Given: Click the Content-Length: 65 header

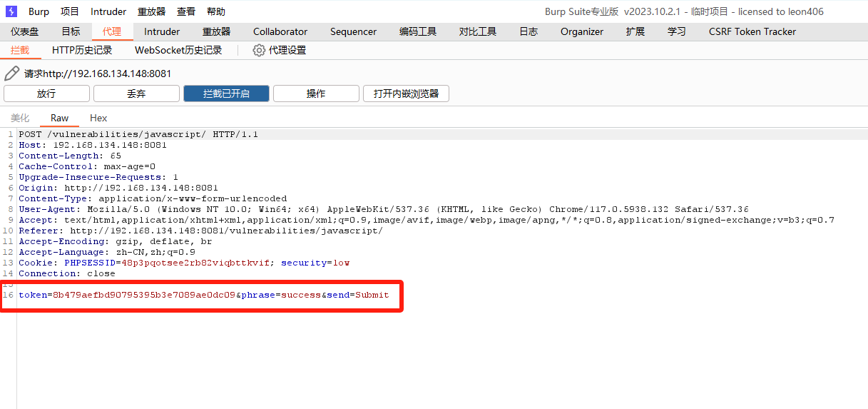Looking at the screenshot, I should point(70,156).
